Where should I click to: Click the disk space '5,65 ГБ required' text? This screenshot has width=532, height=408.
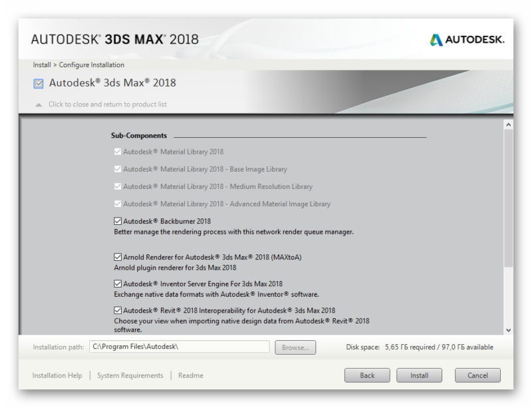pyautogui.click(x=410, y=347)
